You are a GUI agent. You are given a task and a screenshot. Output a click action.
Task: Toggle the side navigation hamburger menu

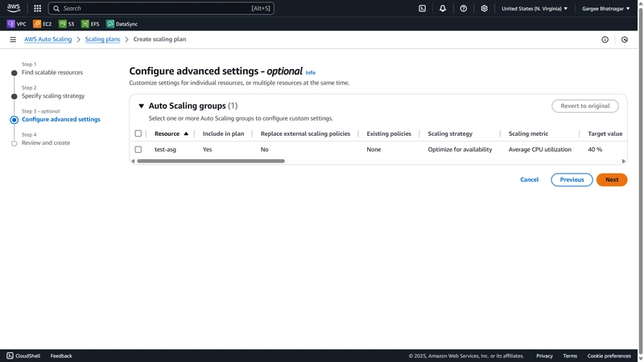13,39
